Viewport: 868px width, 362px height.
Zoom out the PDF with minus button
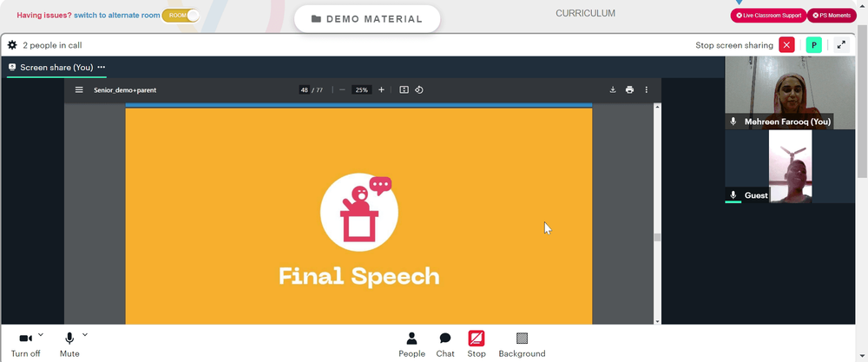click(x=342, y=89)
